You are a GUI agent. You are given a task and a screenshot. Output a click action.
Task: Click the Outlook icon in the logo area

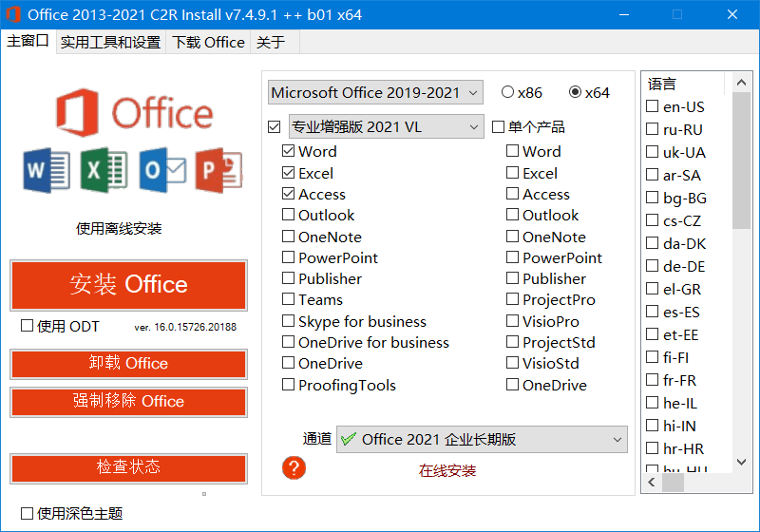[x=161, y=172]
